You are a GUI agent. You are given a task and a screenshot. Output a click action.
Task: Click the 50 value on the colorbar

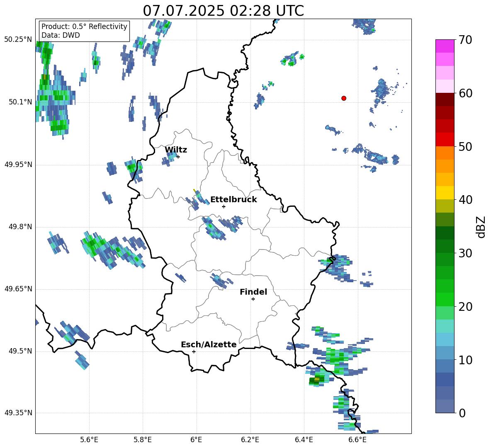point(465,147)
